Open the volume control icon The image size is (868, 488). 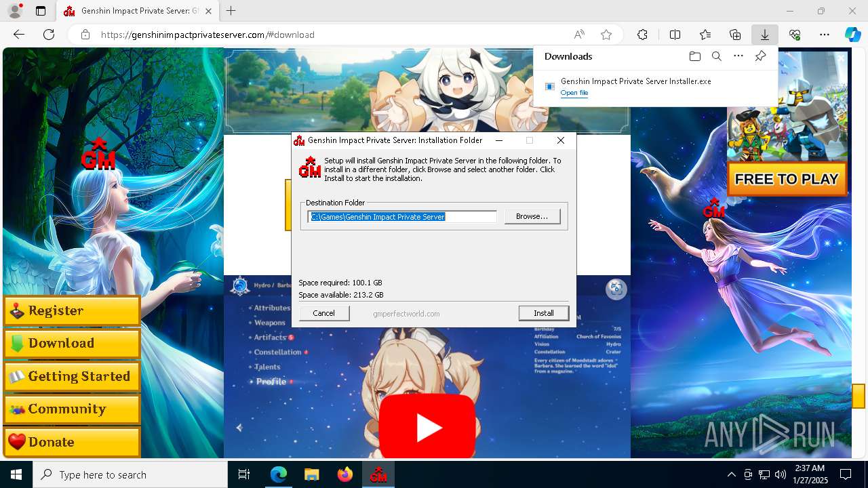pyautogui.click(x=781, y=474)
